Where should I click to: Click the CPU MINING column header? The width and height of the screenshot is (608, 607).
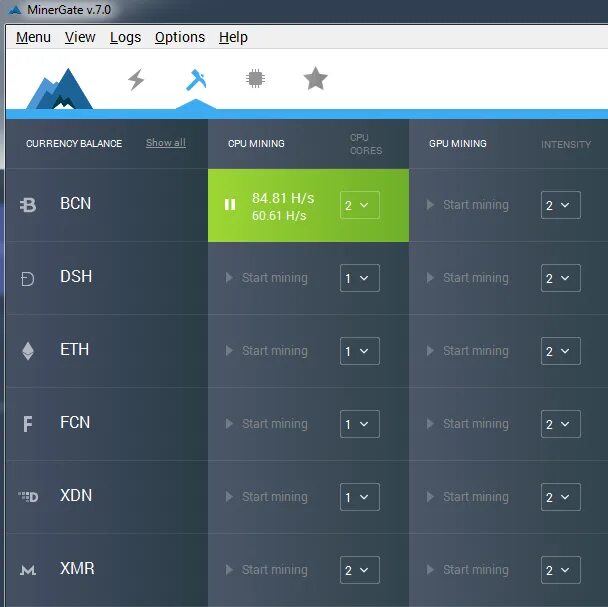256,144
